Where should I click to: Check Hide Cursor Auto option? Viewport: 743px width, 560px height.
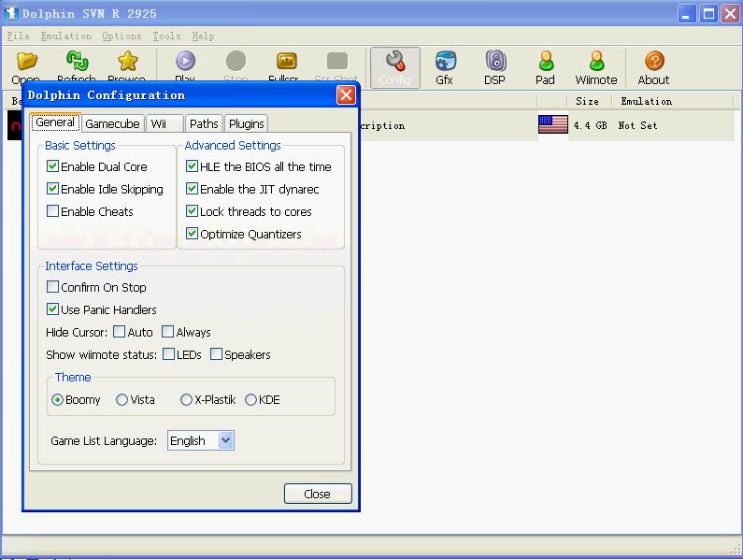point(120,332)
